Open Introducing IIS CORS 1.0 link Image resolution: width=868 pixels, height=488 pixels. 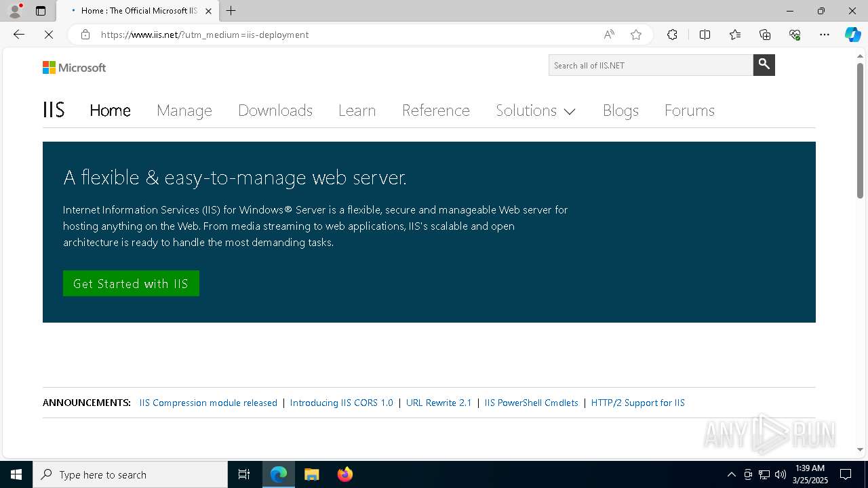342,403
